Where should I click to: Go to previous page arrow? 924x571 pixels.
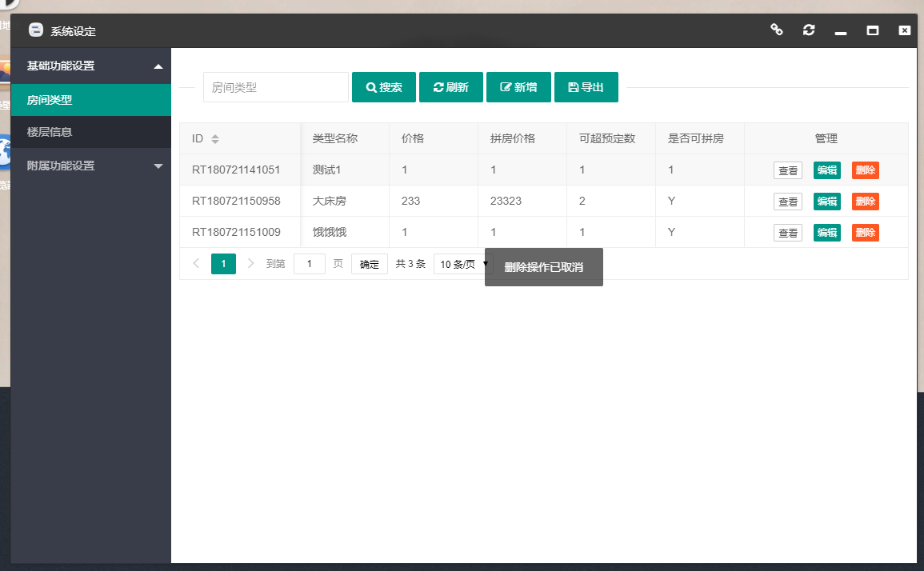pos(196,263)
